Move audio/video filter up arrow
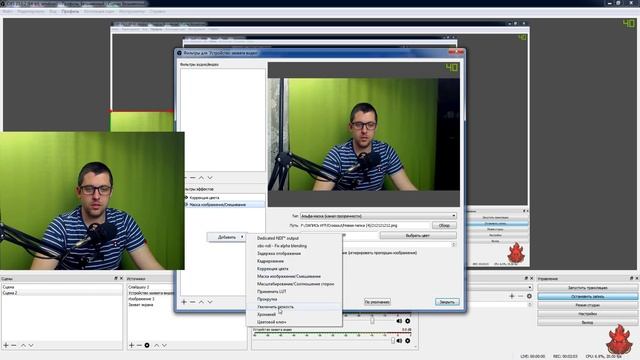Image resolution: width=640 pixels, height=360 pixels. tap(201, 178)
